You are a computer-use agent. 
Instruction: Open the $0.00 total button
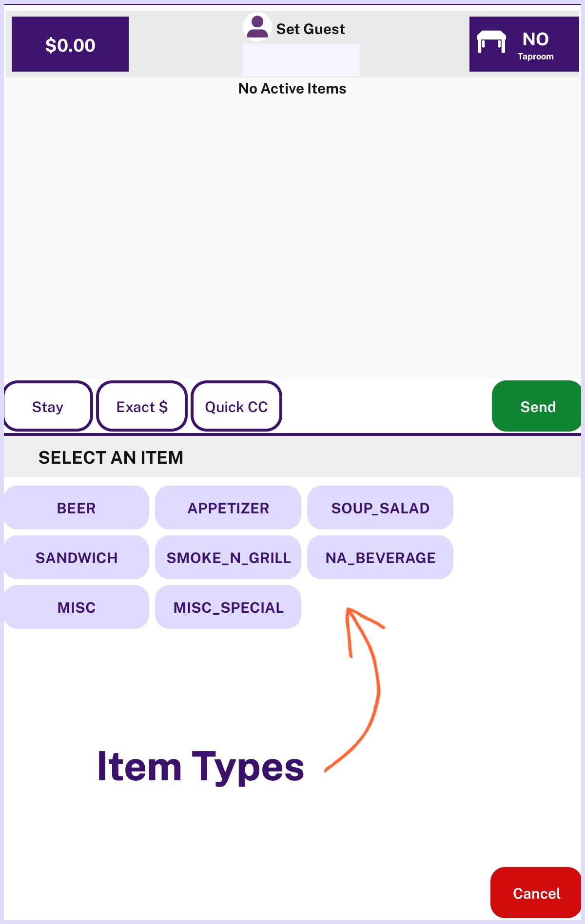[x=70, y=44]
